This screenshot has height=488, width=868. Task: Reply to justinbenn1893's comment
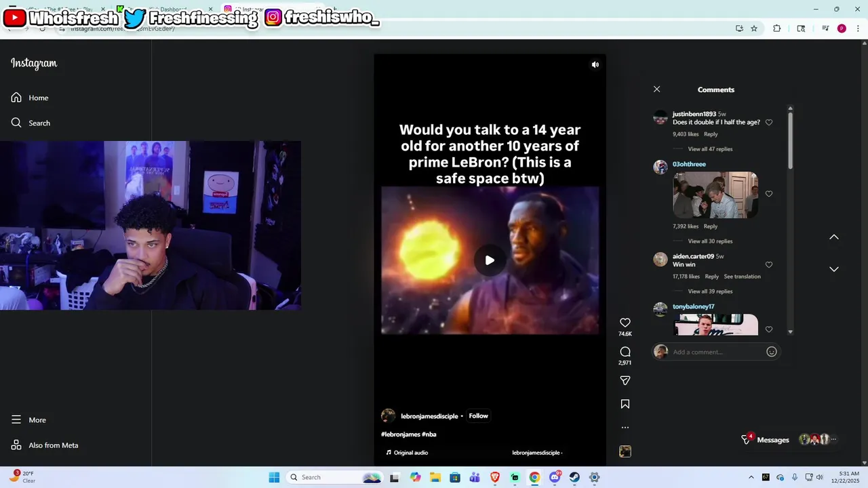711,134
